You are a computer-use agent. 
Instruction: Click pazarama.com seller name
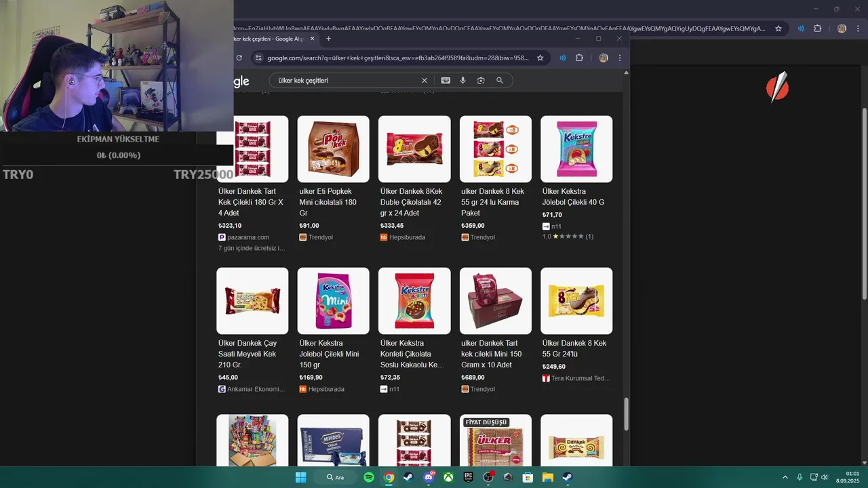click(x=248, y=237)
